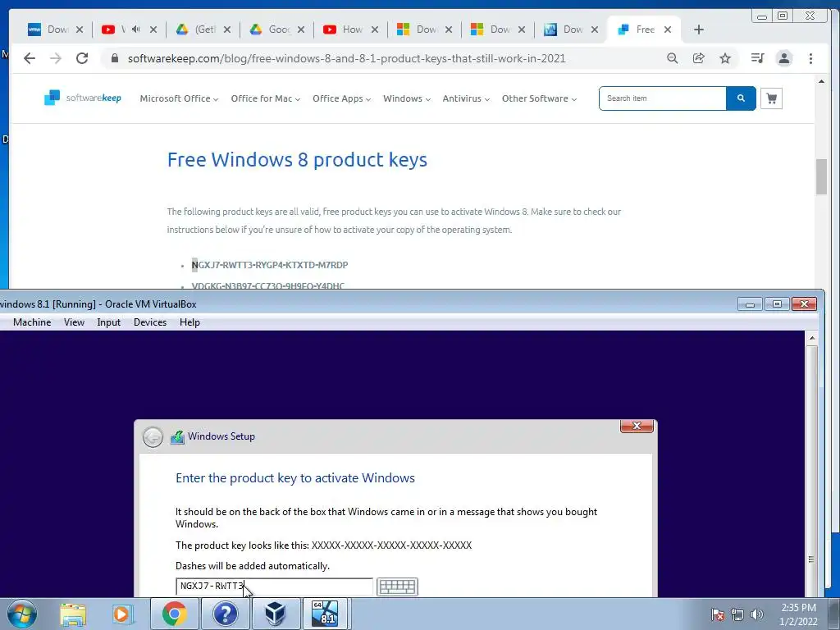Click the Chrome address bar URL

(x=347, y=58)
